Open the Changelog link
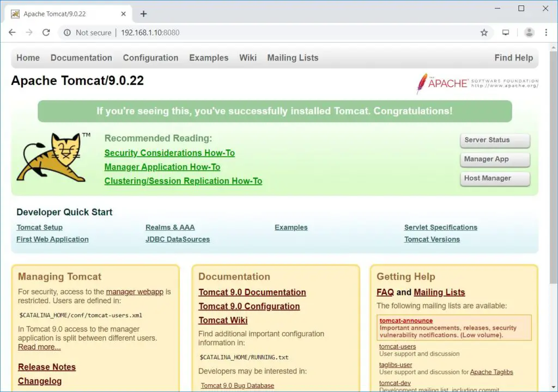The image size is (558, 392). [x=40, y=381]
